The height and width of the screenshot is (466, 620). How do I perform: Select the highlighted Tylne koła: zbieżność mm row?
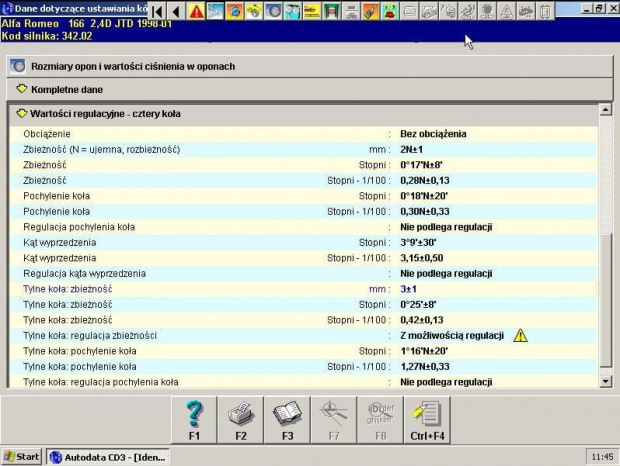coord(303,289)
